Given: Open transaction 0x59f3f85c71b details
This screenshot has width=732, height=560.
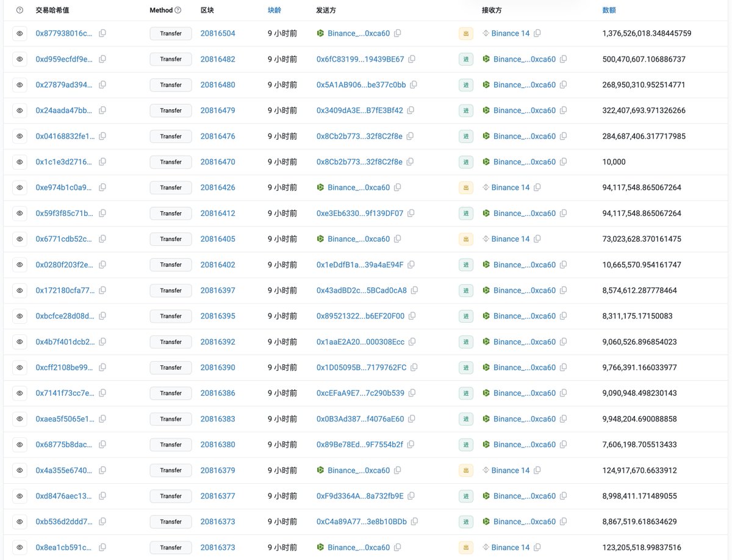Looking at the screenshot, I should (65, 214).
